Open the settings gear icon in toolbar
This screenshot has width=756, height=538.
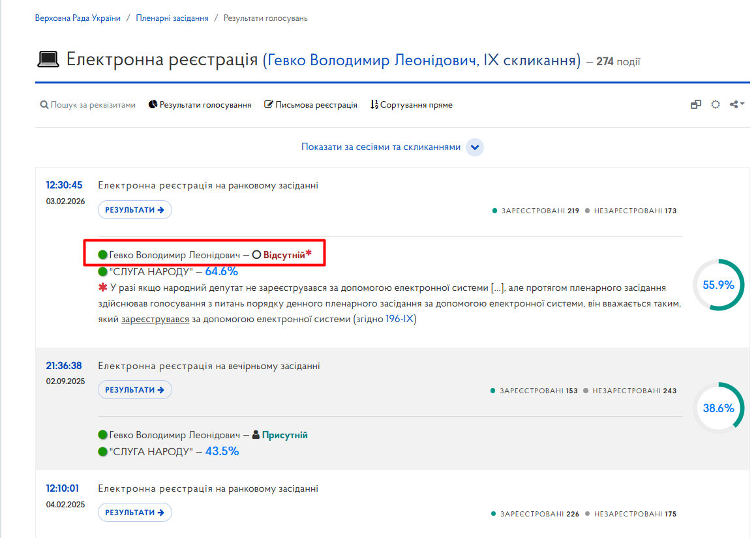click(x=716, y=104)
